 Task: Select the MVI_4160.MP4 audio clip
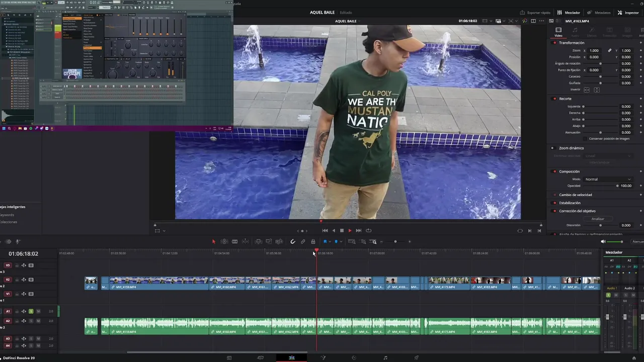click(227, 326)
